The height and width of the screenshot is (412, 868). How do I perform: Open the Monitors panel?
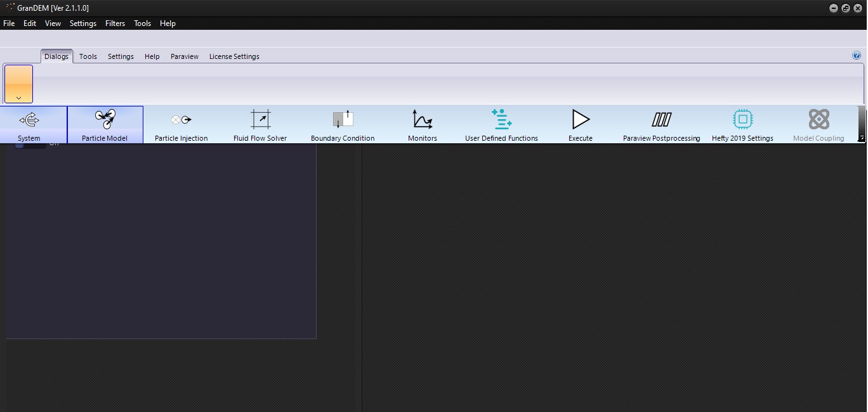coord(423,125)
